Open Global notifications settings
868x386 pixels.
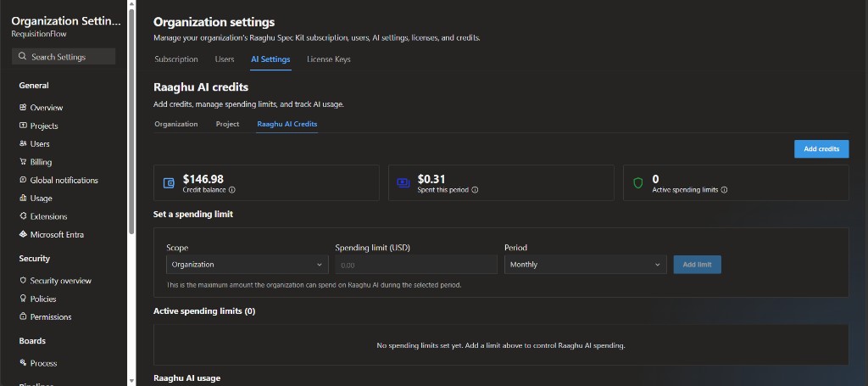point(64,180)
